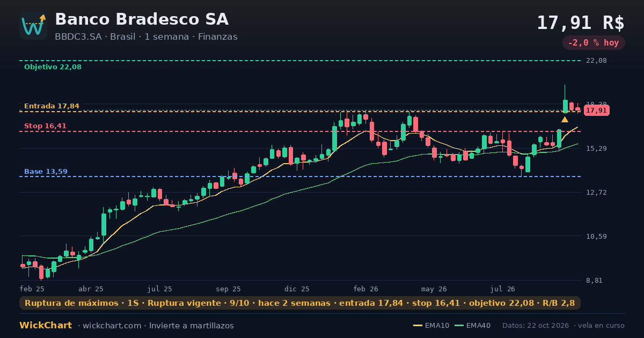Click the 17,91 R$ price heading
The height and width of the screenshot is (338, 644).
(x=581, y=23)
